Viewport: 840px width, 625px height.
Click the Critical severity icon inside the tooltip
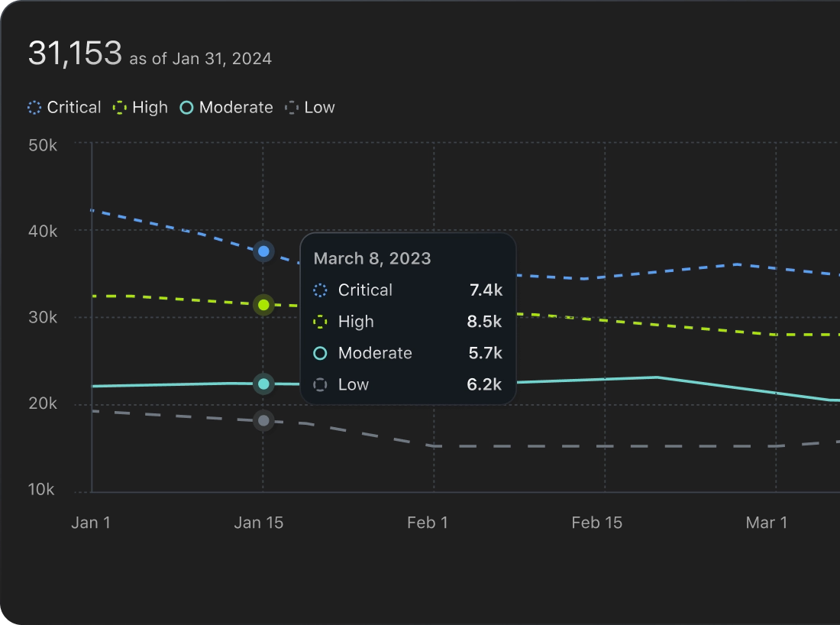[x=320, y=290]
